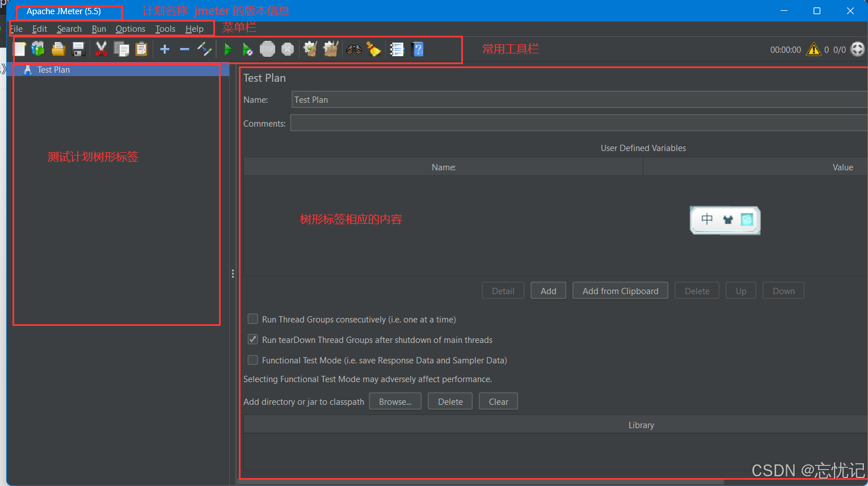This screenshot has width=868, height=486.
Task: Click the Detail button
Action: click(x=503, y=291)
